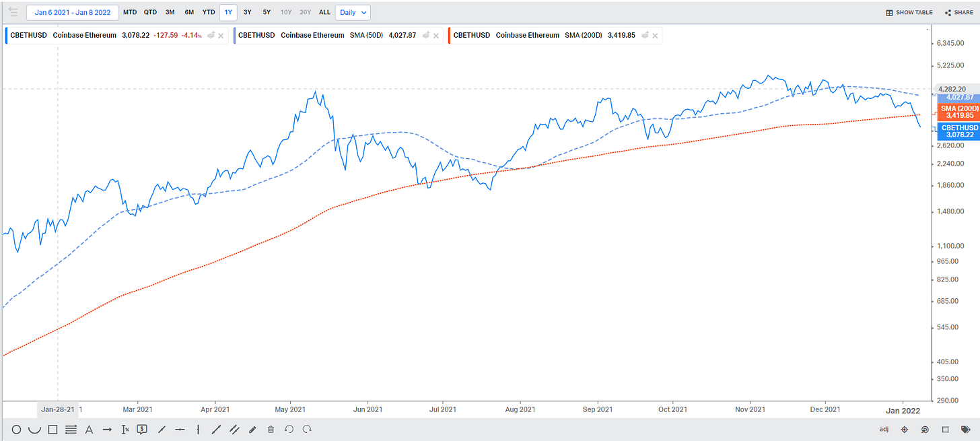
Task: Select the horizontal line tool
Action: [x=180, y=429]
